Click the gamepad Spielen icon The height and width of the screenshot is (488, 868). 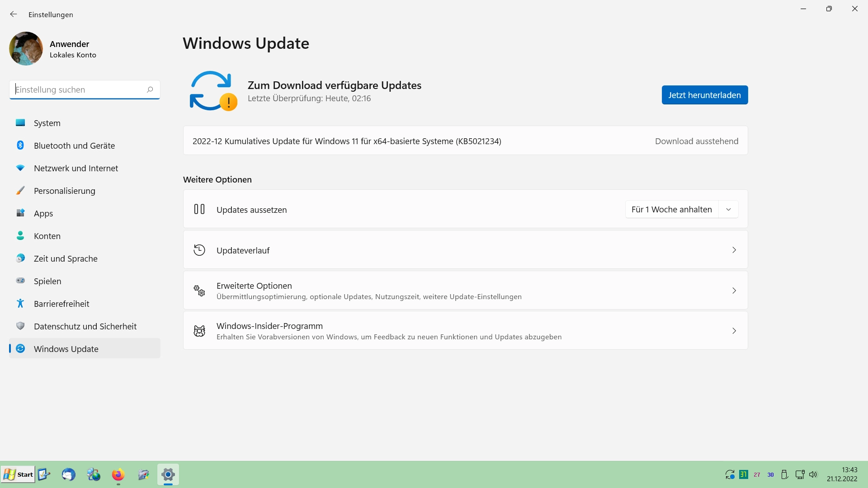tap(20, 281)
